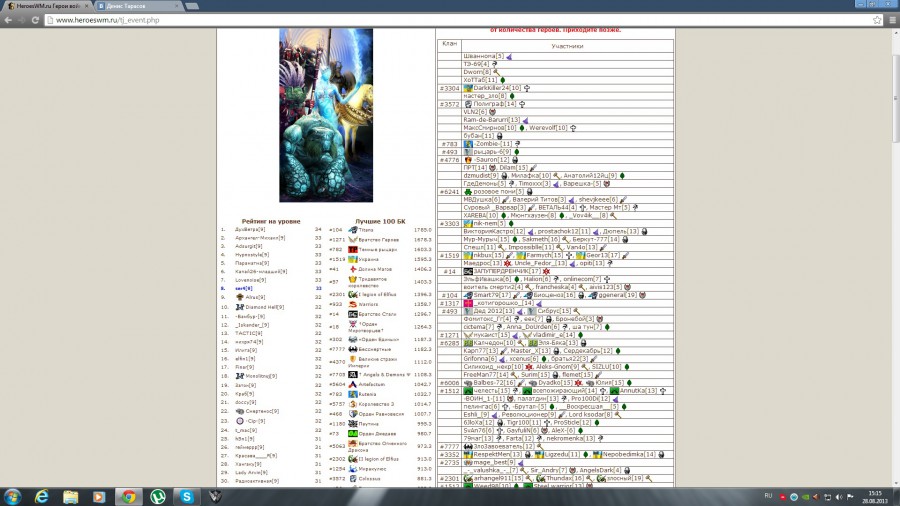Click the Rutenia clan icon

tap(353, 394)
